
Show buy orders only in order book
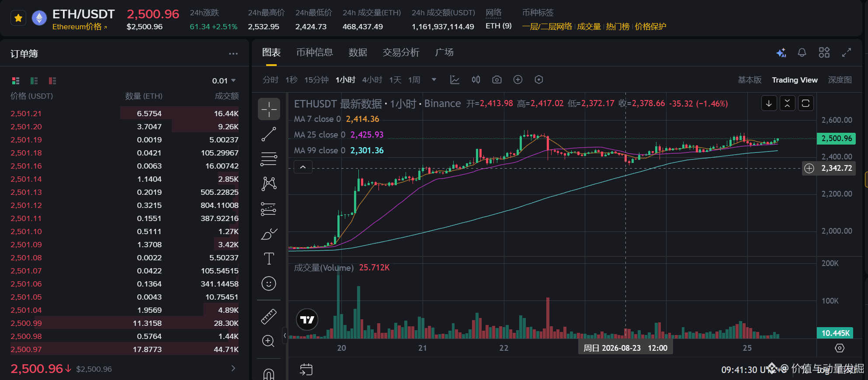coord(34,81)
